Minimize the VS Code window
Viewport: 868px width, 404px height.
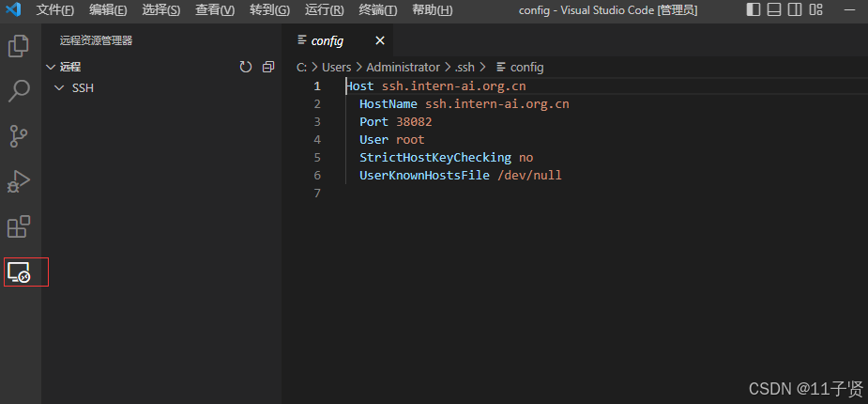[850, 9]
